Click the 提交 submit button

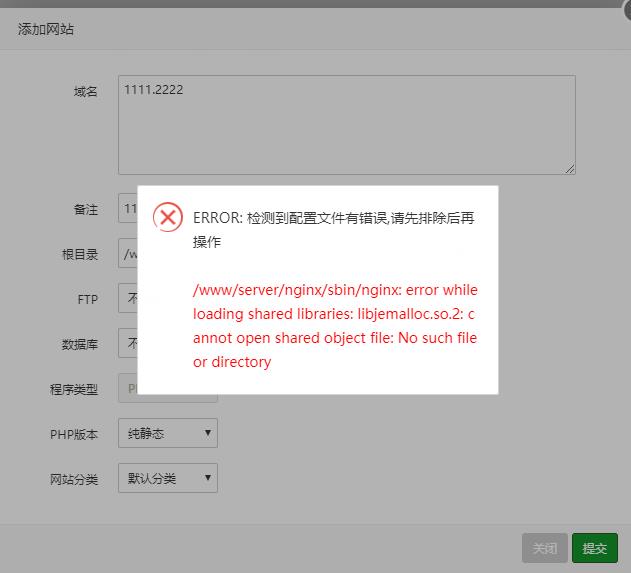(x=595, y=548)
